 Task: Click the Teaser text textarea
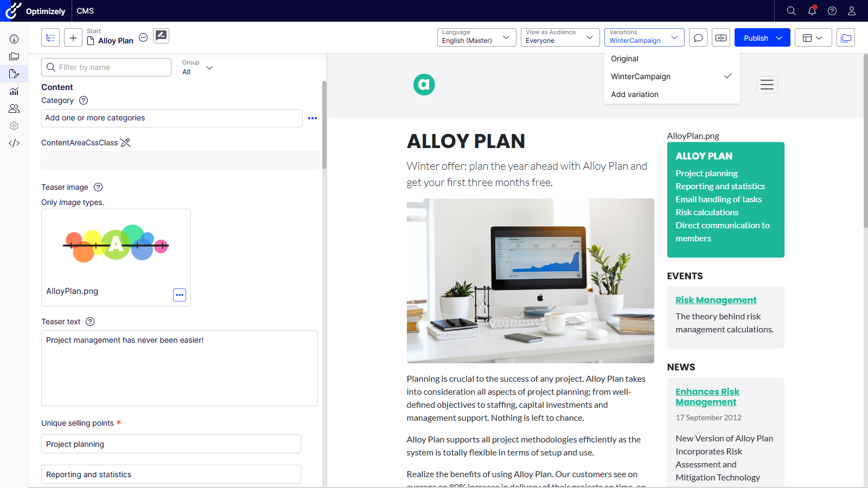tap(180, 368)
